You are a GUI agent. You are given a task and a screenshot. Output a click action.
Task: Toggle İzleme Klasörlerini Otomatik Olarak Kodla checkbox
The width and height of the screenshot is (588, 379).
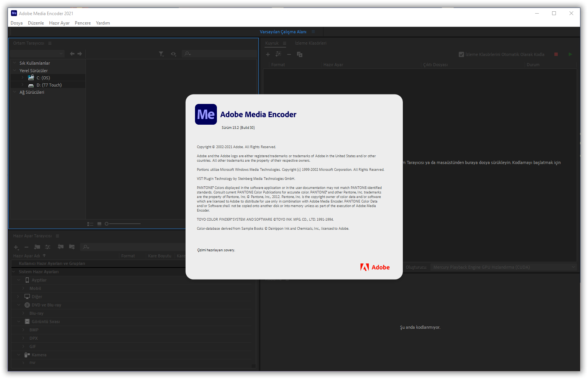pyautogui.click(x=461, y=54)
